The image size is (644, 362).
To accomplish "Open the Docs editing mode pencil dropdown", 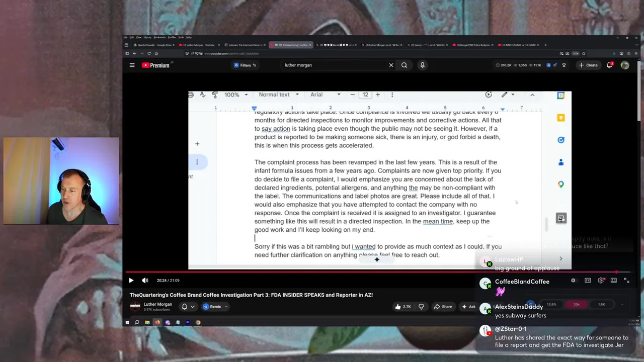I will coord(507,95).
